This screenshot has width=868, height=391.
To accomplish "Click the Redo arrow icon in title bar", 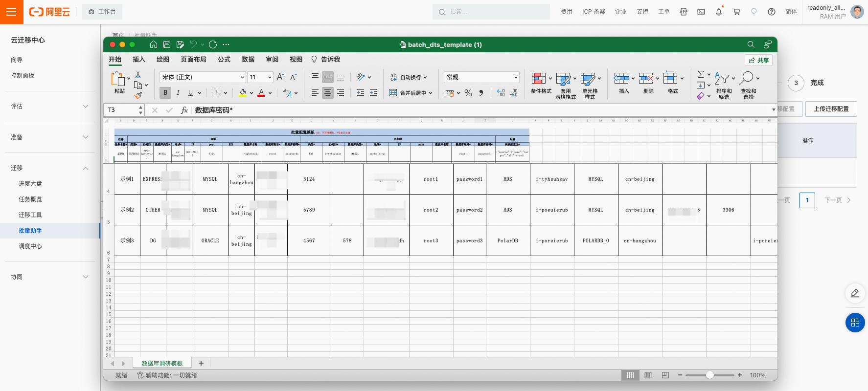I will 213,44.
